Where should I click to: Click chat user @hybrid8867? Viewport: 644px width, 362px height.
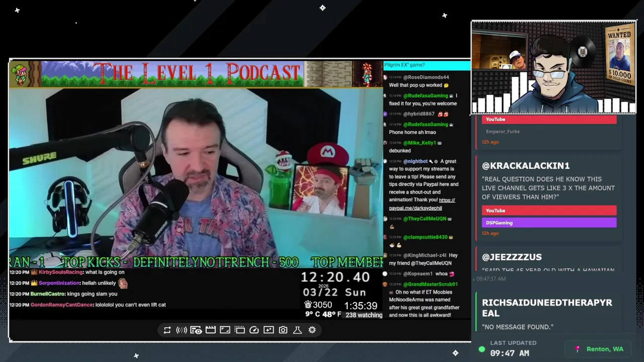point(419,114)
